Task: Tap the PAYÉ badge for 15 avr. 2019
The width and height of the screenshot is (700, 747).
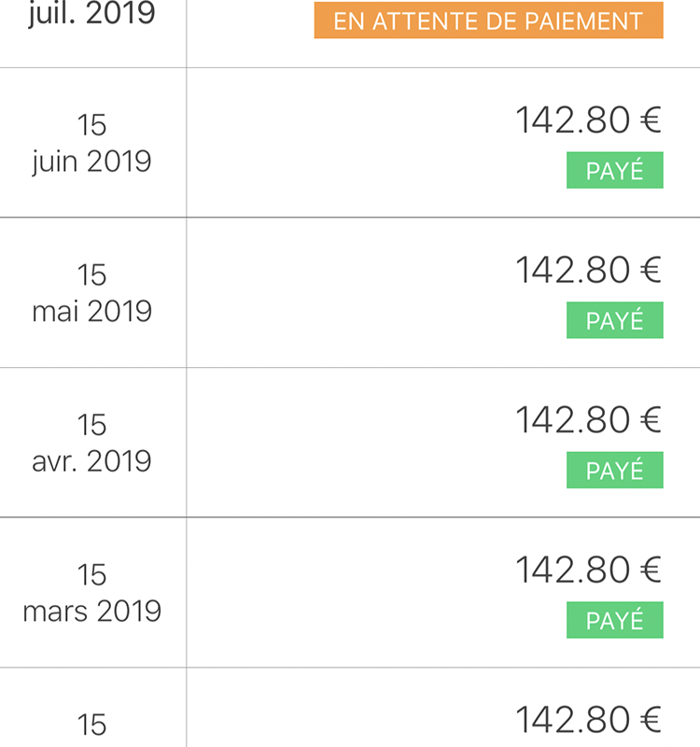Action: [615, 471]
